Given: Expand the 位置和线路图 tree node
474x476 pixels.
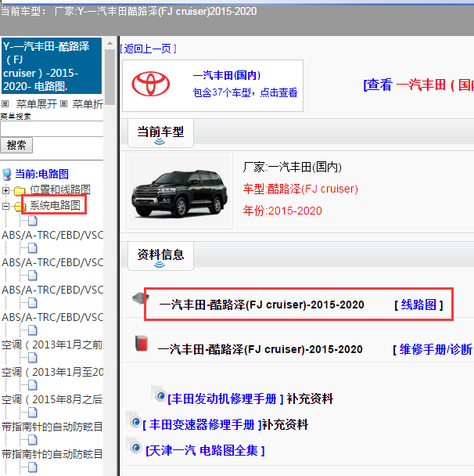Looking at the screenshot, I should (5, 190).
